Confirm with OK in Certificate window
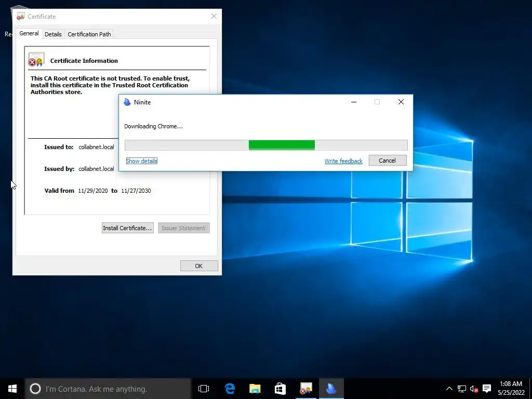The height and width of the screenshot is (399, 532). click(x=199, y=266)
